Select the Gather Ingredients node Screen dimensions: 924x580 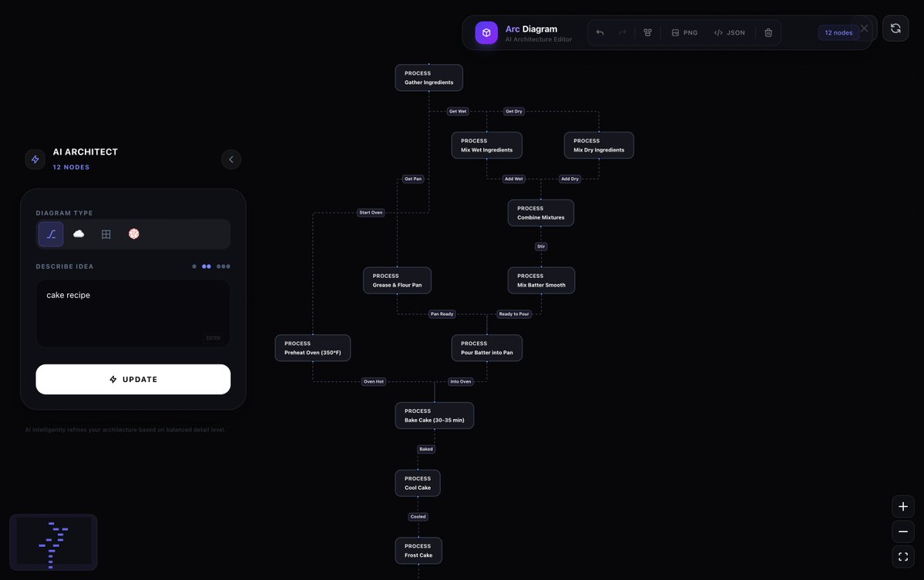click(429, 78)
